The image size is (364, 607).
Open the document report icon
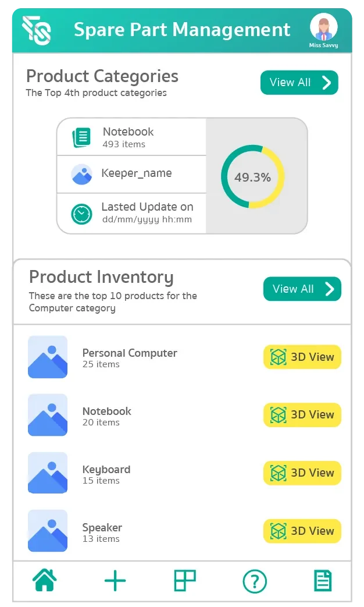(323, 580)
